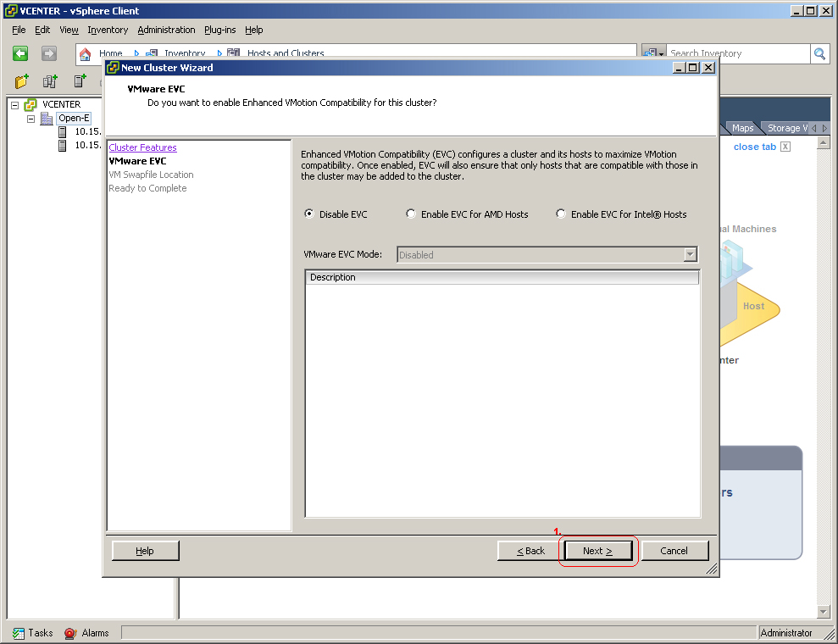This screenshot has width=838, height=644.
Task: Click the Description column header
Action: tap(502, 277)
